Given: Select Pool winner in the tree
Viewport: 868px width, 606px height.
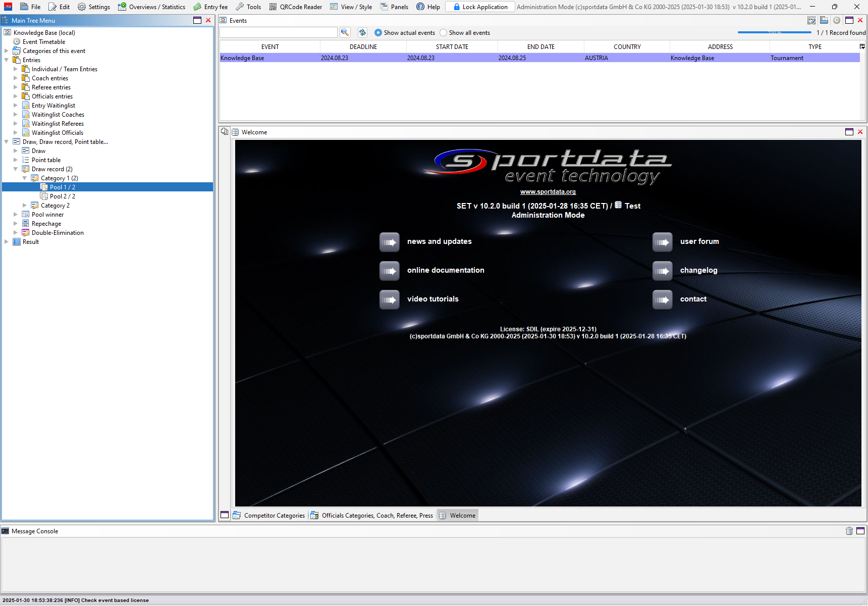Looking at the screenshot, I should coord(47,215).
